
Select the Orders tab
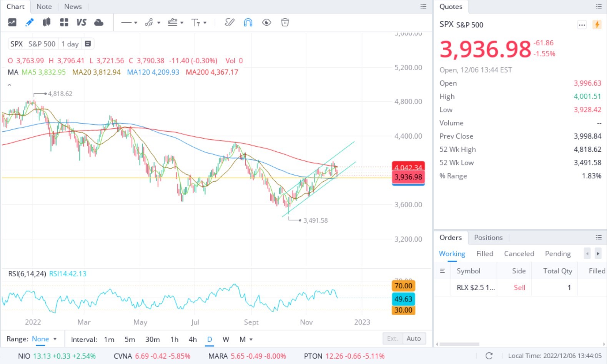pos(451,237)
